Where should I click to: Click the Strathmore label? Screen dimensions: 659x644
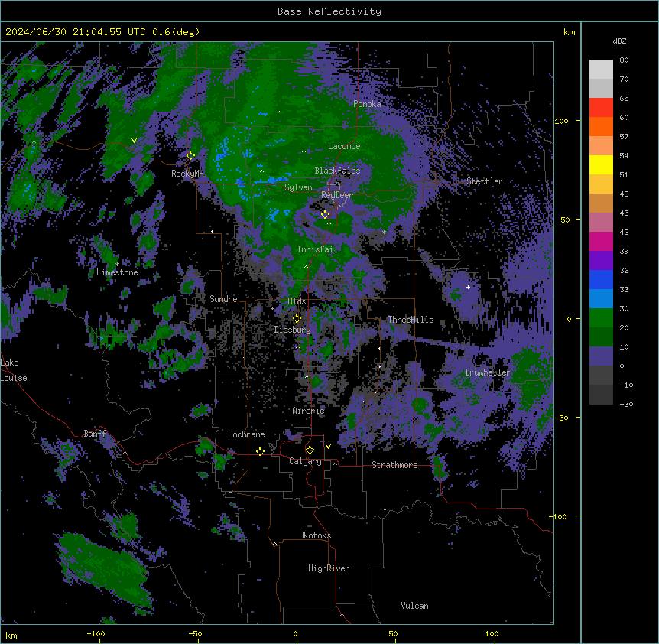pyautogui.click(x=394, y=465)
